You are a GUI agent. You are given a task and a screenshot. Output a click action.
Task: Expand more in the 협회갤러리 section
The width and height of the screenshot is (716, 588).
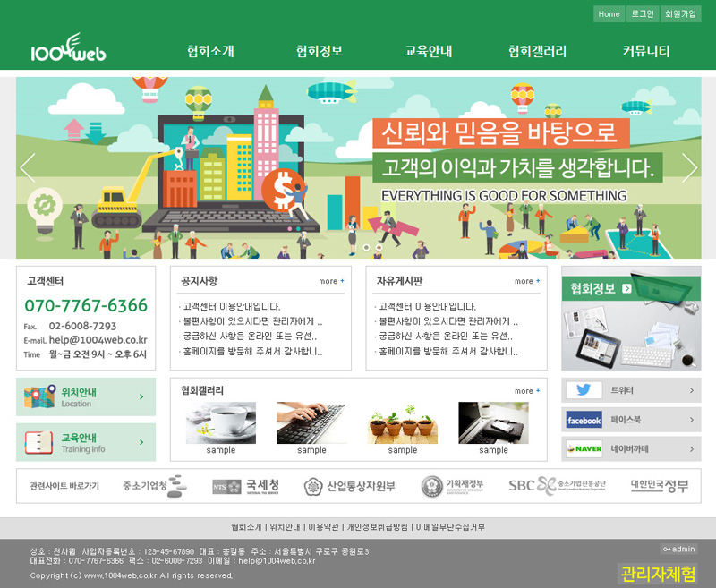click(527, 391)
